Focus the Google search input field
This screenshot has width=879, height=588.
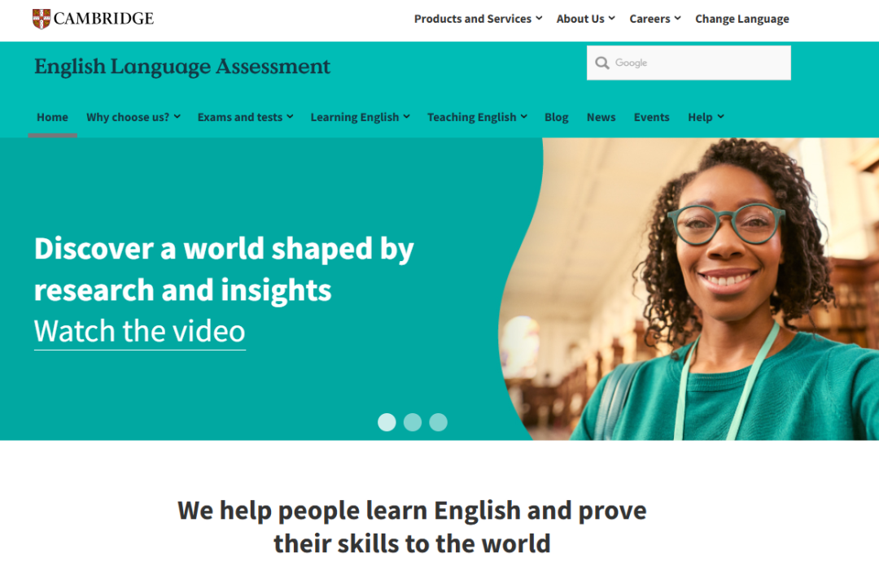(689, 63)
